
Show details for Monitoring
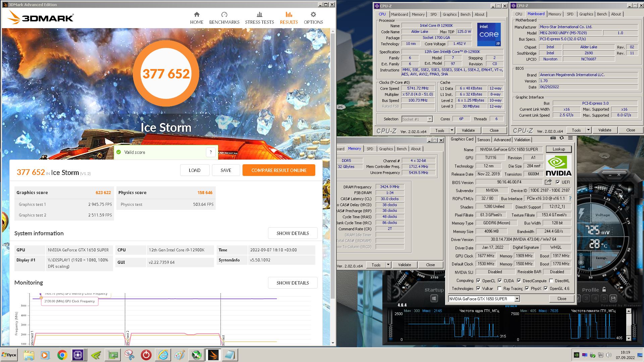292,283
